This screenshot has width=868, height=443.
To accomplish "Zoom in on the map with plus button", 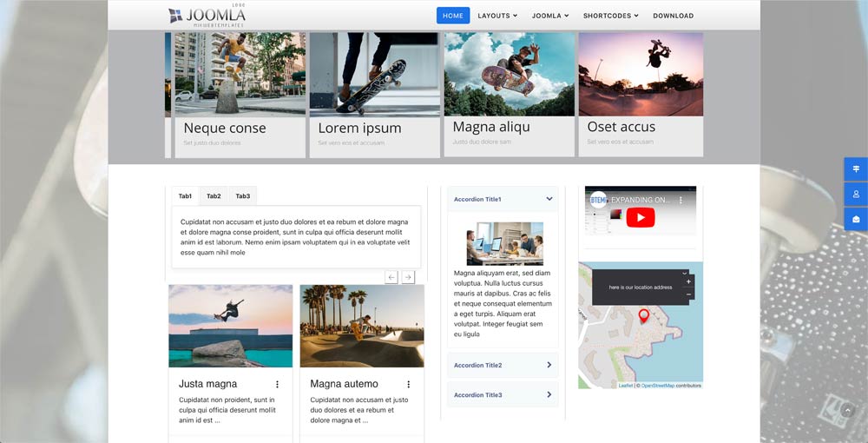I will pos(688,281).
